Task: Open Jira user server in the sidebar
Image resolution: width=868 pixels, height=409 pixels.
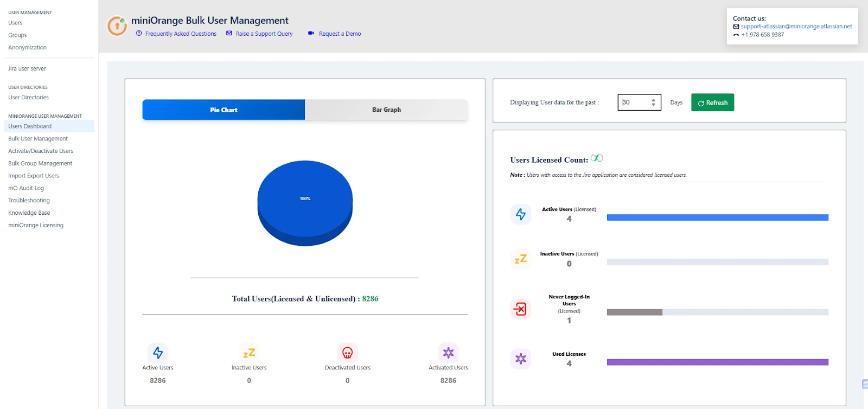Action: click(x=27, y=69)
